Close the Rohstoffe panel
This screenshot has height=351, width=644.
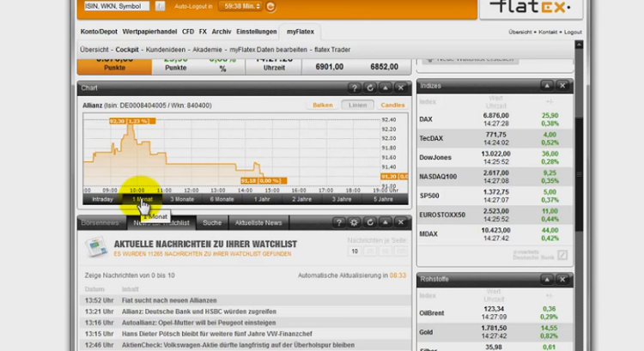562,280
